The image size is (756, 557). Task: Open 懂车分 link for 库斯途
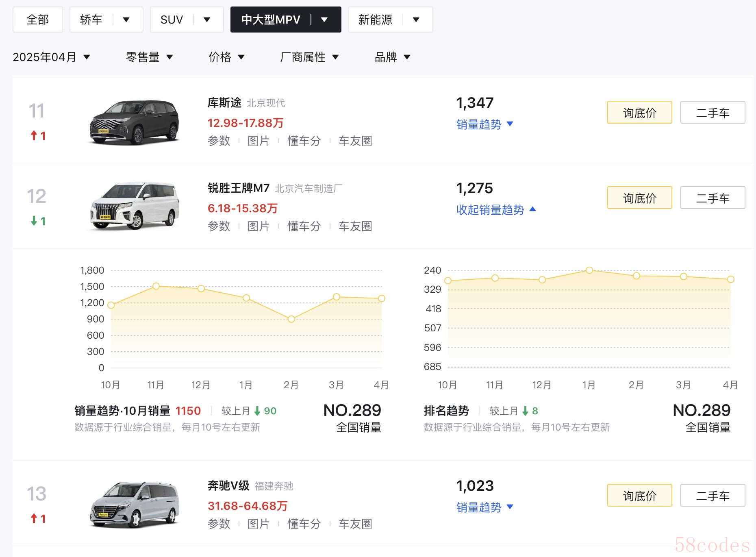(304, 141)
